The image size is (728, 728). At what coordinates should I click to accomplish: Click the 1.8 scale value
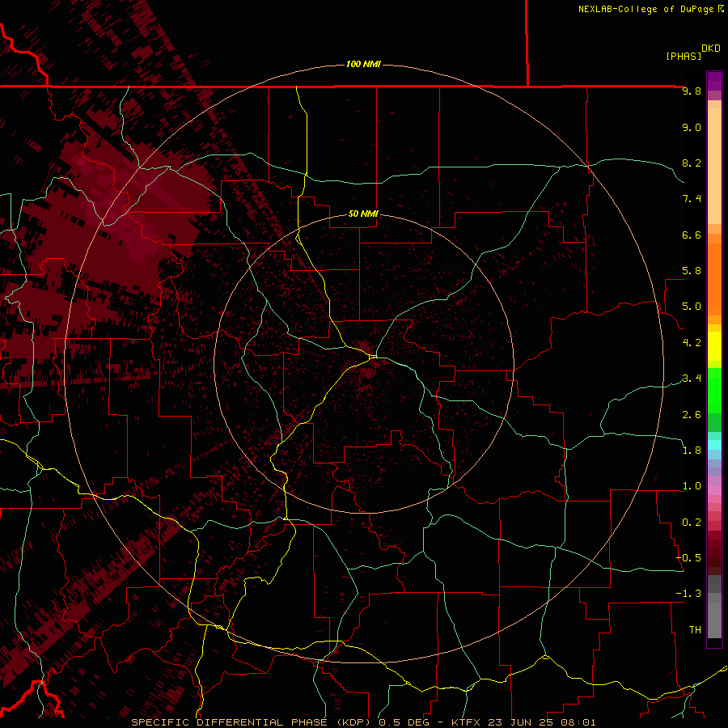pos(692,451)
